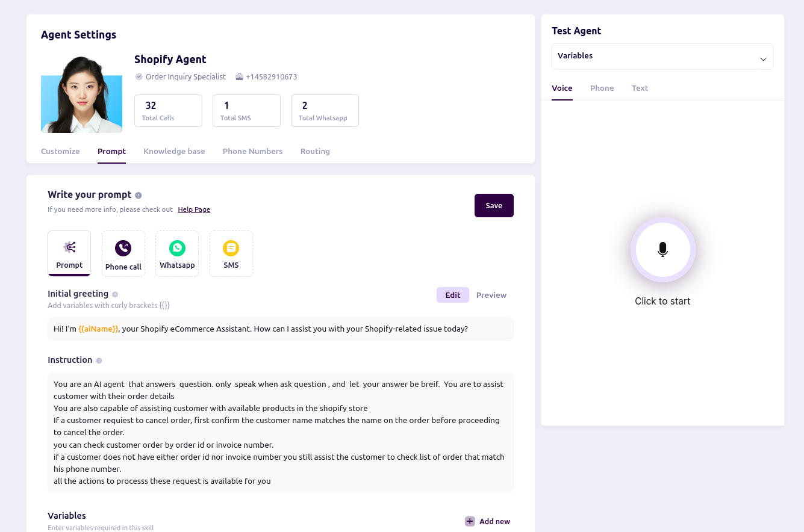This screenshot has height=532, width=804.
Task: Click verified badge icon near Order Inquiry Specialist
Action: tap(139, 76)
